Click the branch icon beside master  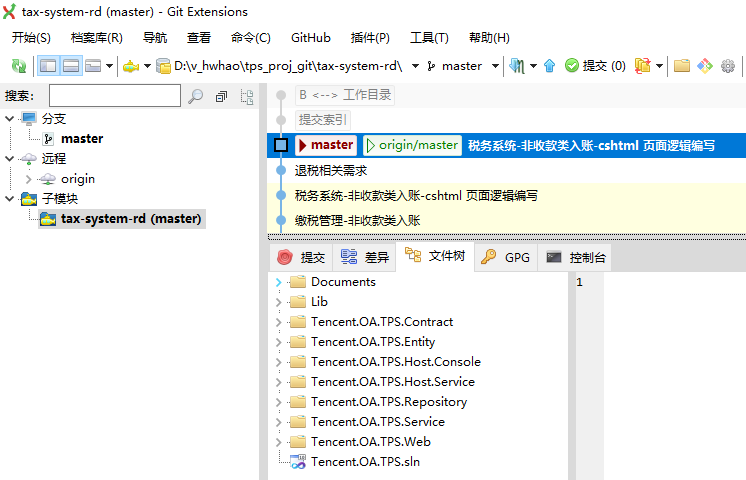pyautogui.click(x=431, y=66)
